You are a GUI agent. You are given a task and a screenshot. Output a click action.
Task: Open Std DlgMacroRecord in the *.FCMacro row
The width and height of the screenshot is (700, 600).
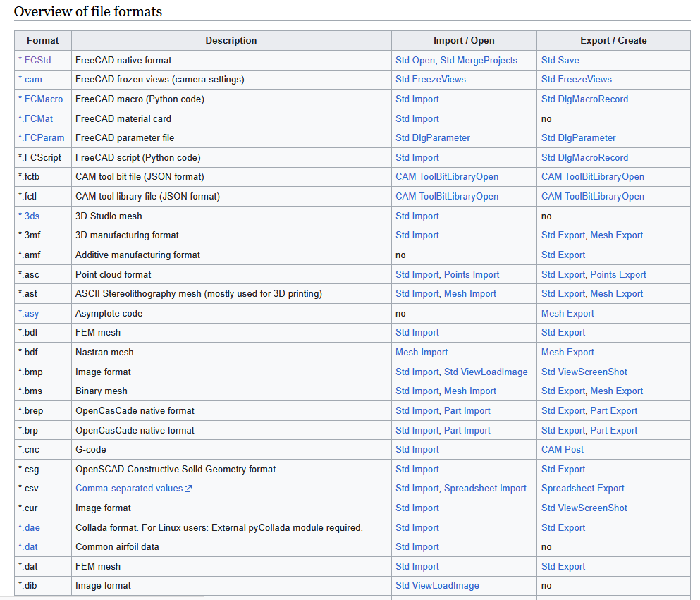tap(585, 99)
